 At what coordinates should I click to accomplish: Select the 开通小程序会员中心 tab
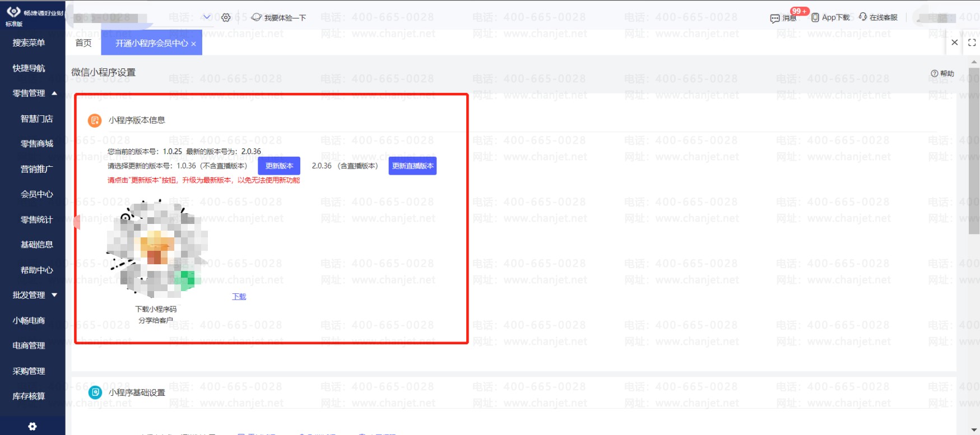click(x=151, y=43)
